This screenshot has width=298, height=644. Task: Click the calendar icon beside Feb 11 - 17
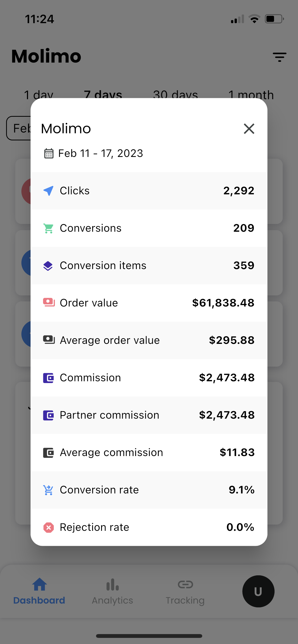[x=49, y=154]
